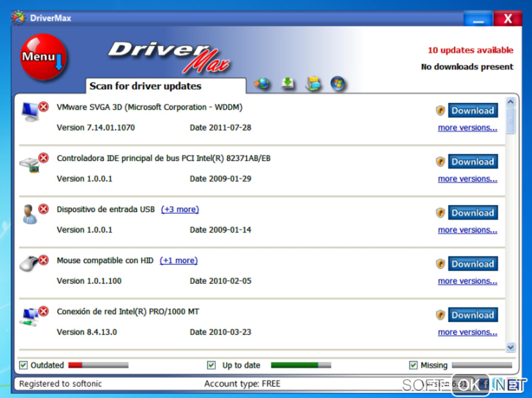Image resolution: width=532 pixels, height=398 pixels.
Task: Open the green arrow downloads tab icon
Action: [x=288, y=83]
